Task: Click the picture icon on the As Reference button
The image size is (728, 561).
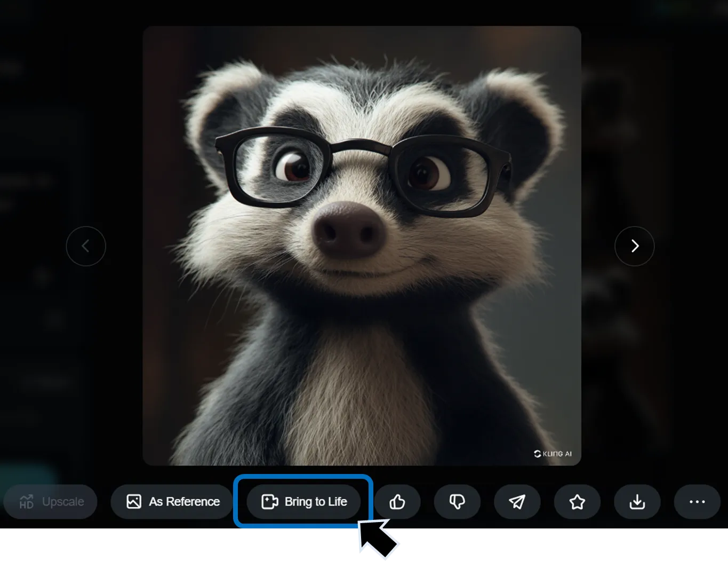Action: coord(134,502)
